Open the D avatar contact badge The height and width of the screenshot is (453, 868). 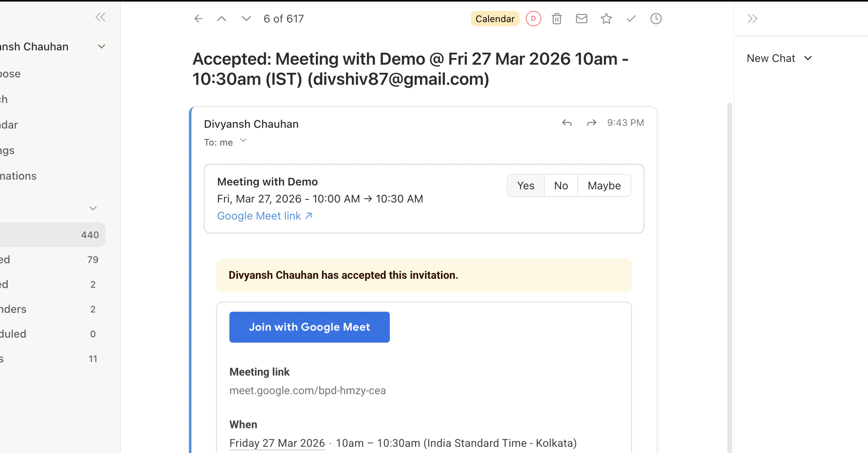point(533,18)
